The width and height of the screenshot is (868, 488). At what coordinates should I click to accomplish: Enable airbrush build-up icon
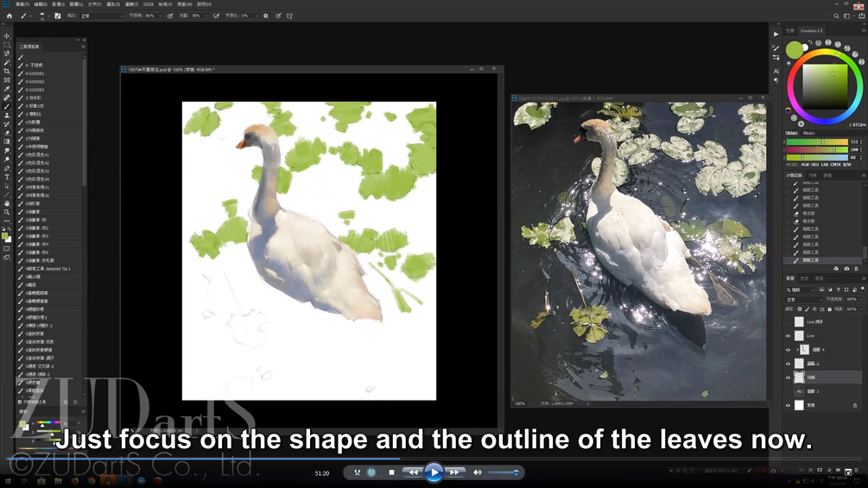[217, 16]
